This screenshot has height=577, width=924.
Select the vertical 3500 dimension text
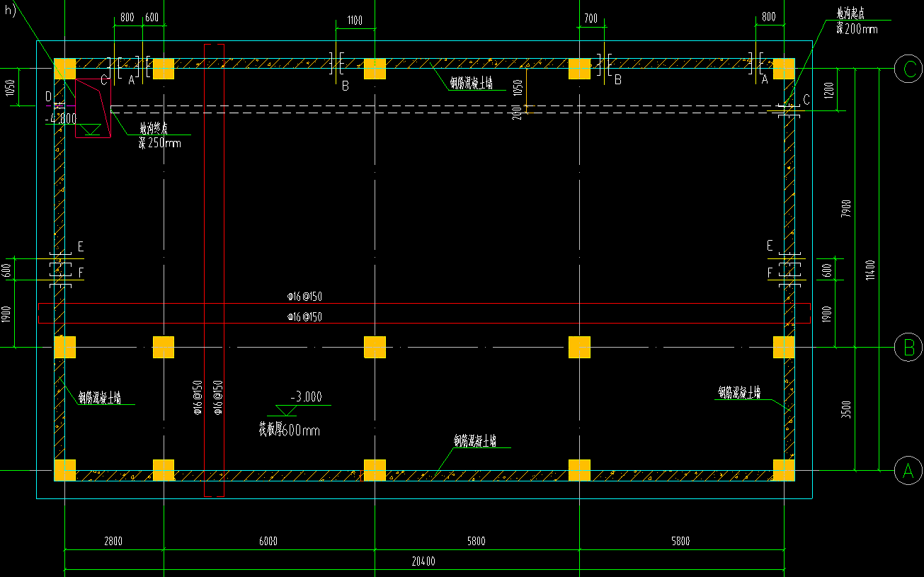click(846, 409)
